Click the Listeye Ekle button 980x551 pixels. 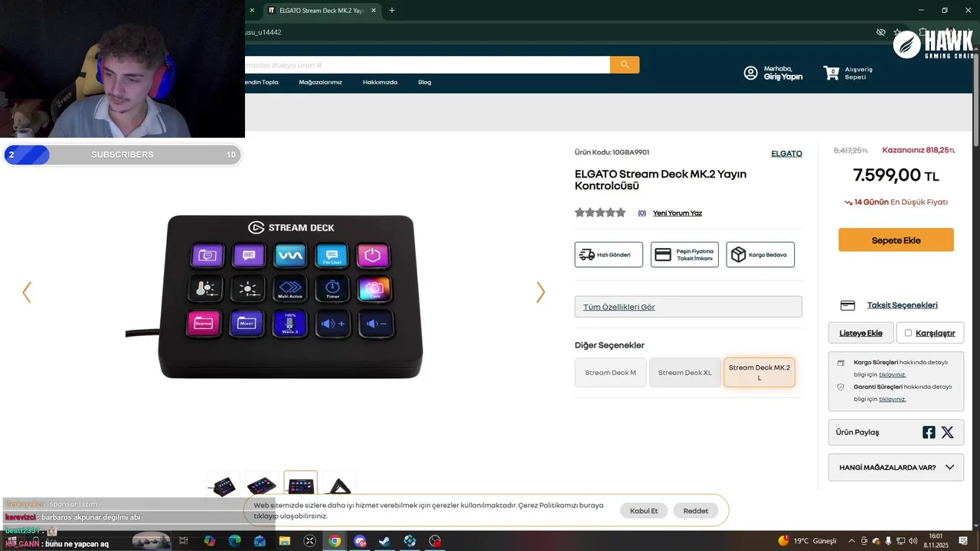(861, 333)
